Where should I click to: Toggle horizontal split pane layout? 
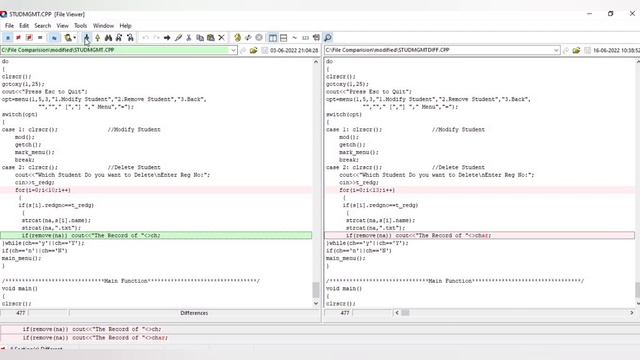tap(284, 38)
